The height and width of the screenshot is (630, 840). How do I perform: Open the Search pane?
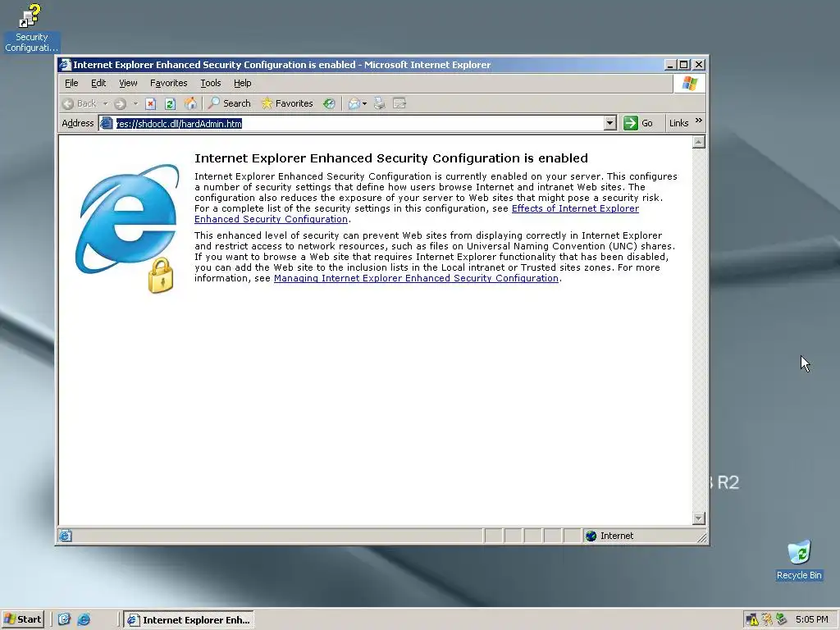click(230, 103)
